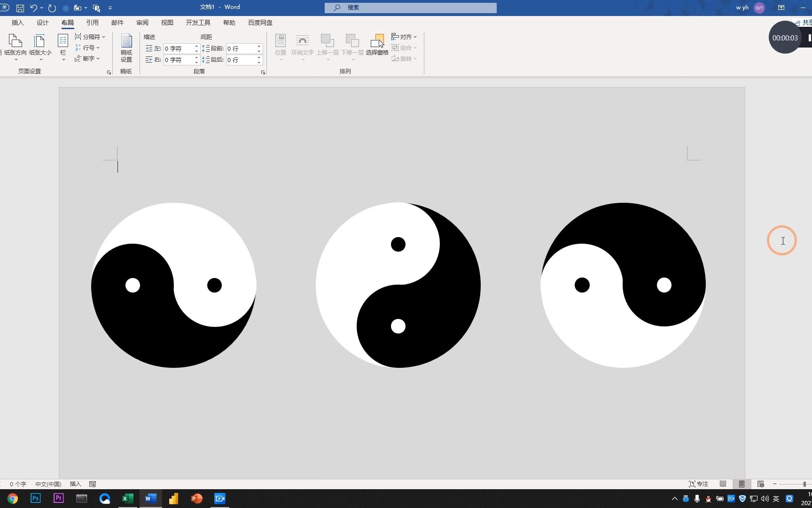Save the document with the floppy disk icon
Screen dimensions: 812x508
pos(20,8)
